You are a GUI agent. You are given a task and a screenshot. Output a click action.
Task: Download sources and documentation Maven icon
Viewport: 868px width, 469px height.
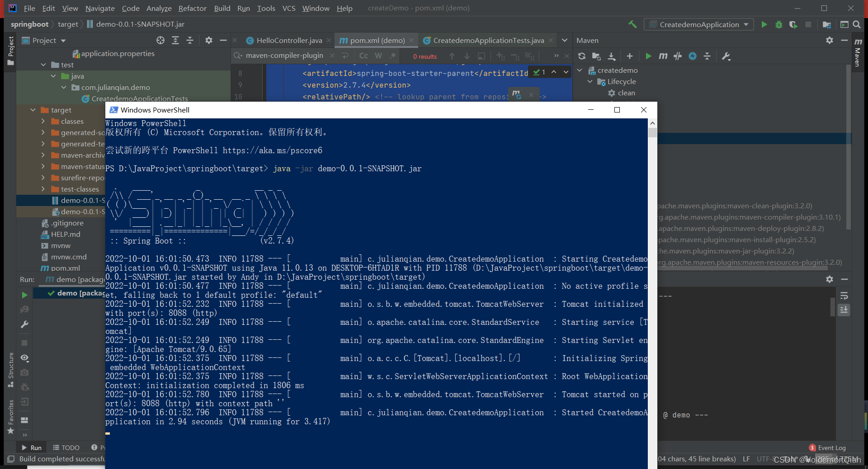[612, 56]
